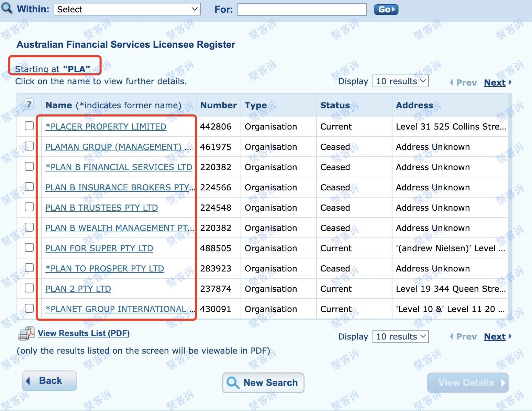The image size is (532, 411).
Task: Click the Go search button
Action: pyautogui.click(x=386, y=10)
